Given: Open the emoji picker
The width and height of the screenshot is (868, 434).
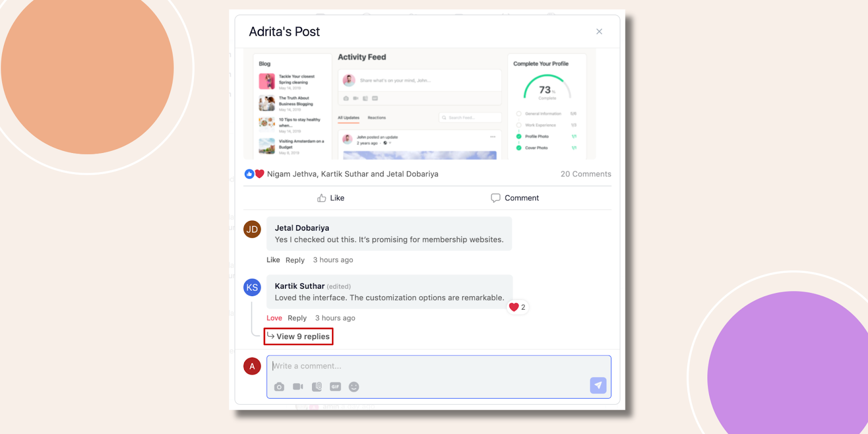Looking at the screenshot, I should click(x=354, y=387).
